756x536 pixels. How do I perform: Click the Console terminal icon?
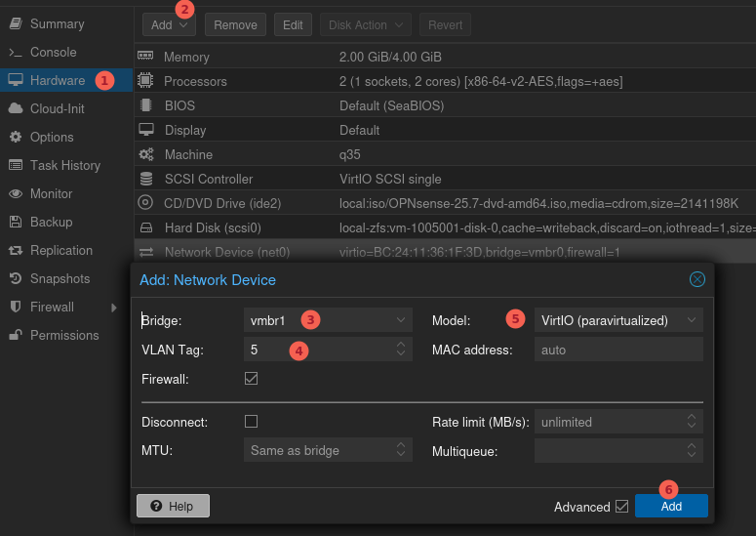click(x=15, y=52)
